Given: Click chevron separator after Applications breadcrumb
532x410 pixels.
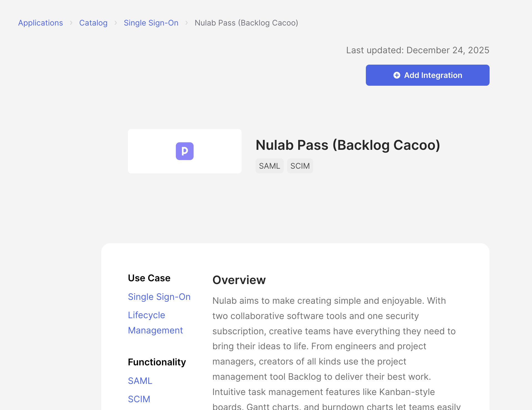Looking at the screenshot, I should pyautogui.click(x=71, y=23).
